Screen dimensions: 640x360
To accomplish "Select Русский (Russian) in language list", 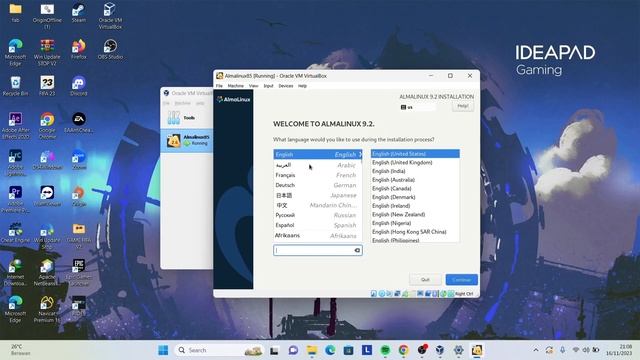I will point(318,215).
